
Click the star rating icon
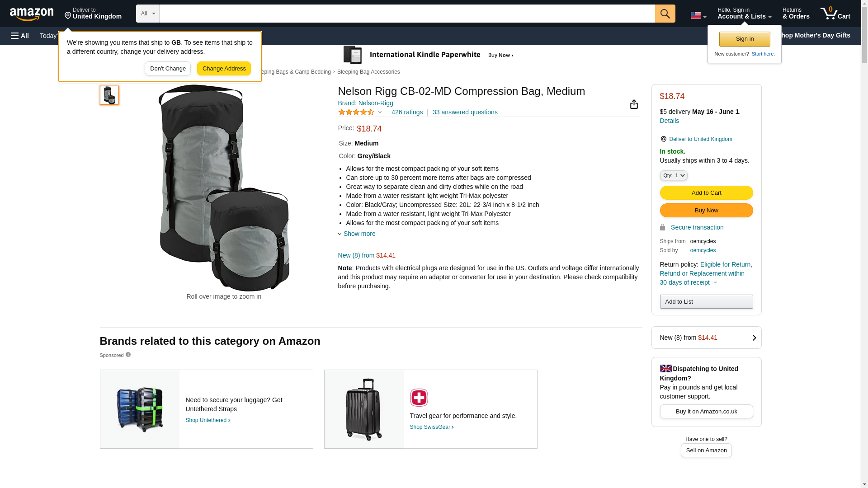click(356, 112)
